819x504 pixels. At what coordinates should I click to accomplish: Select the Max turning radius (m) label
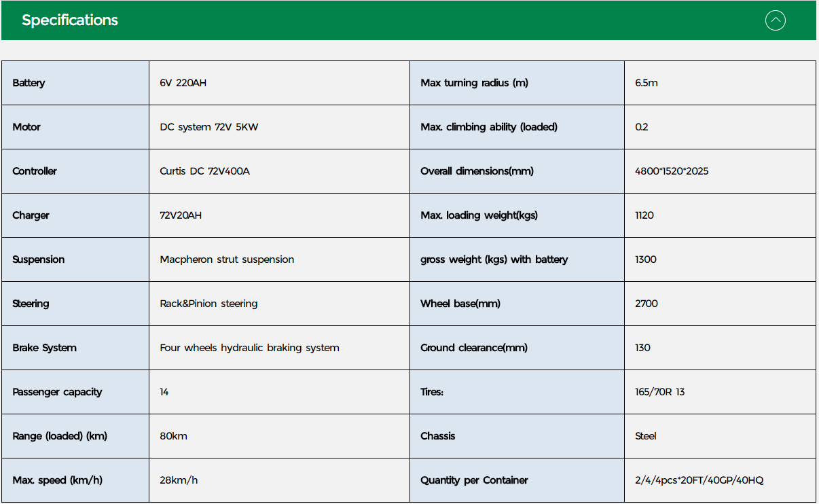point(474,83)
